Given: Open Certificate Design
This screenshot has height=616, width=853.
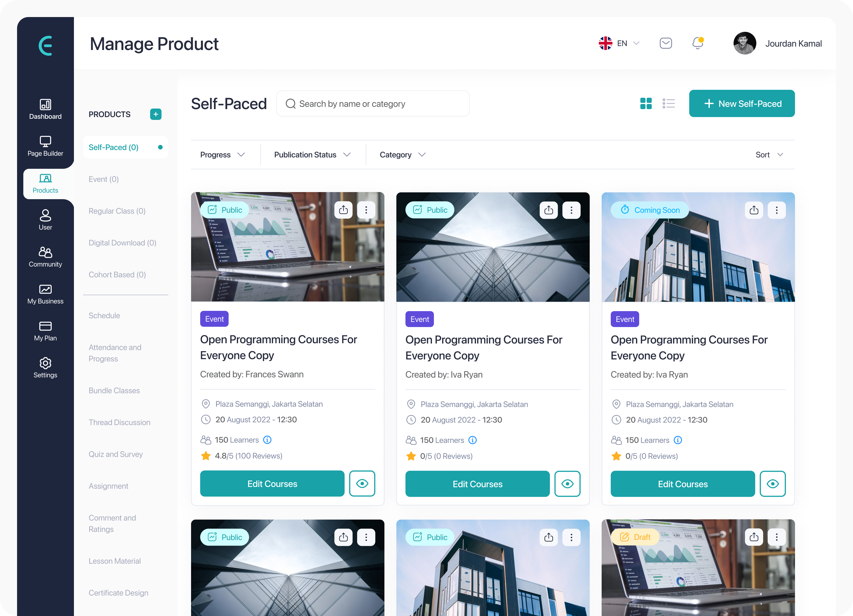Looking at the screenshot, I should pos(119,593).
